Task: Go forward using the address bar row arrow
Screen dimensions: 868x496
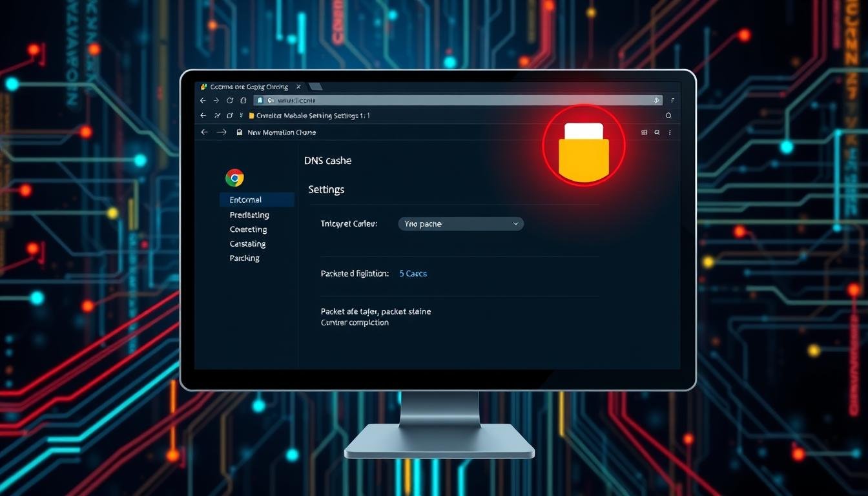Action: coord(216,101)
